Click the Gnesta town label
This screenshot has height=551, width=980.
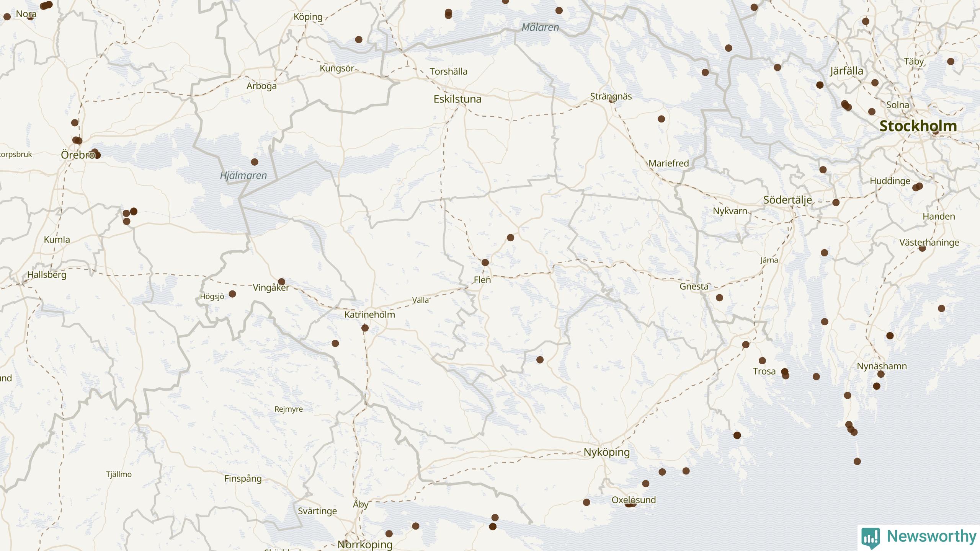pos(694,286)
